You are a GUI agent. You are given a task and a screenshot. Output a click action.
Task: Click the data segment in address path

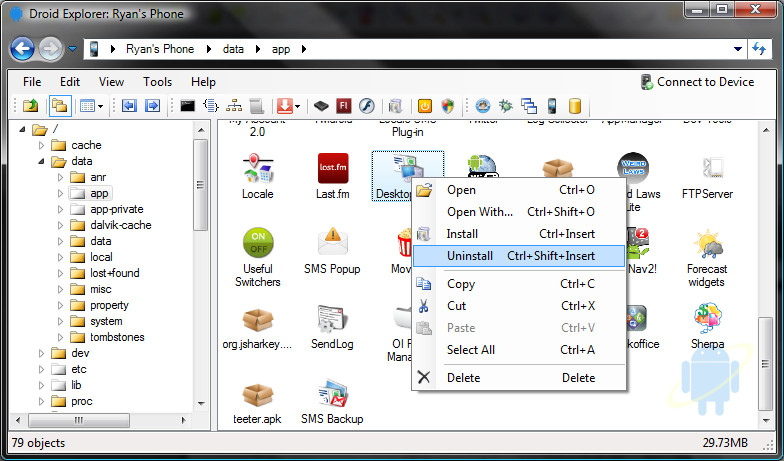234,49
